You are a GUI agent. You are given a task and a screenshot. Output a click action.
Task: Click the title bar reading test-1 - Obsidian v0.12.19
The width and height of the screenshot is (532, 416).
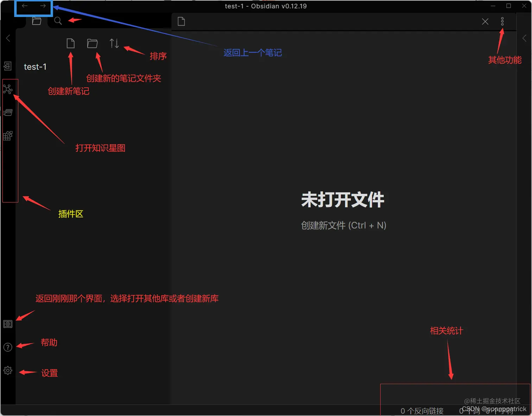(266, 6)
